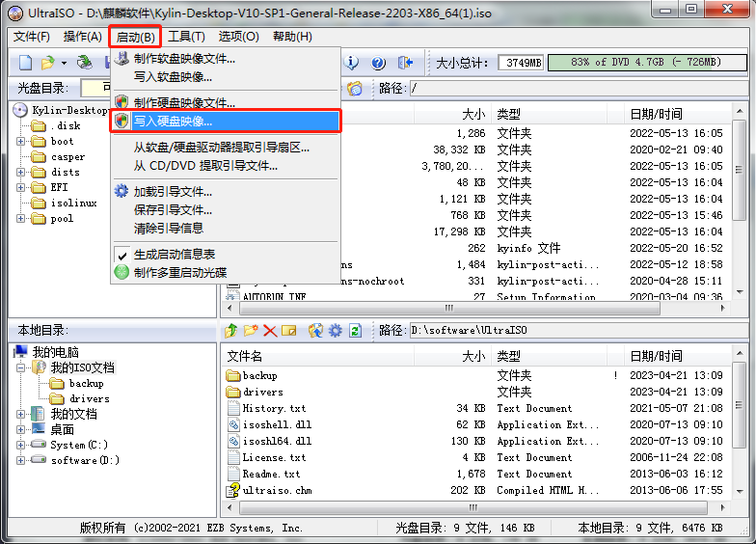Choose 写入硬盘映像... from the menu
The height and width of the screenshot is (544, 756).
tap(226, 122)
